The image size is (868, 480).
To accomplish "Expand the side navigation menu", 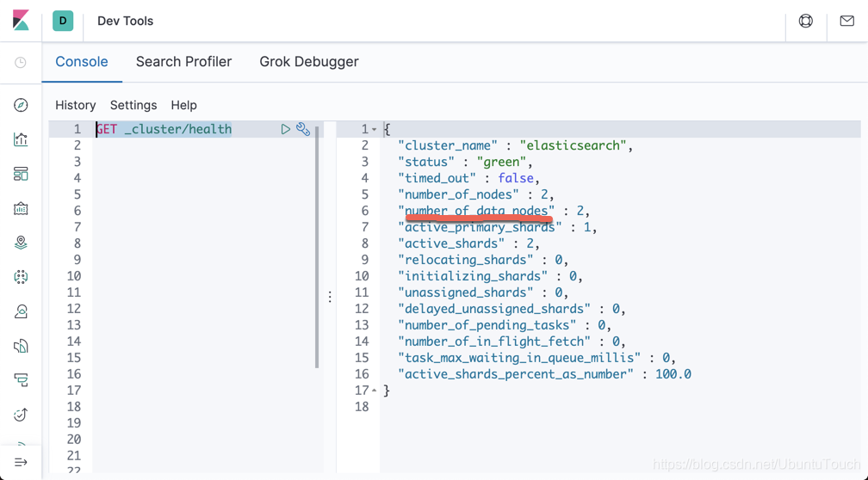I will coord(21,462).
